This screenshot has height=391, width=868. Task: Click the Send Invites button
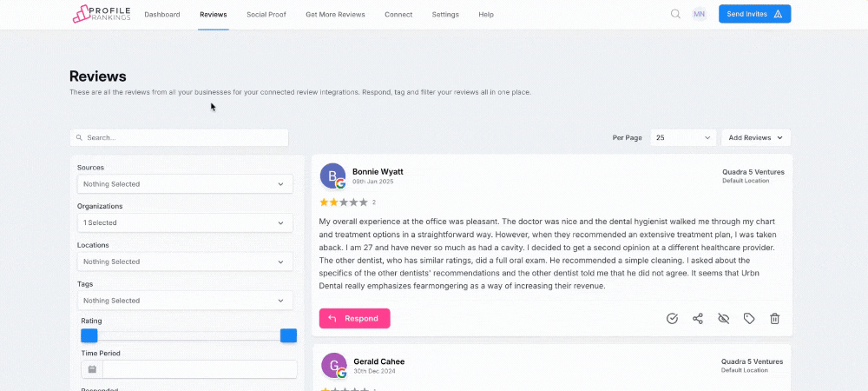pyautogui.click(x=754, y=14)
